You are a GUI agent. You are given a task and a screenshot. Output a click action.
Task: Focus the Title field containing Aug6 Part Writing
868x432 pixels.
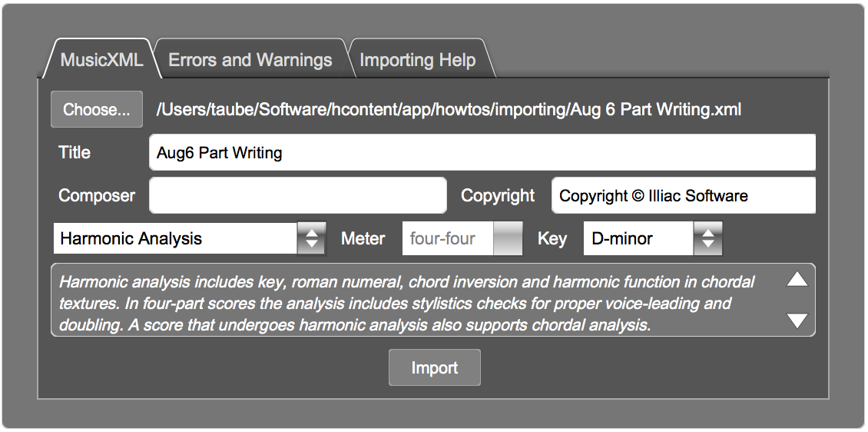coord(482,153)
